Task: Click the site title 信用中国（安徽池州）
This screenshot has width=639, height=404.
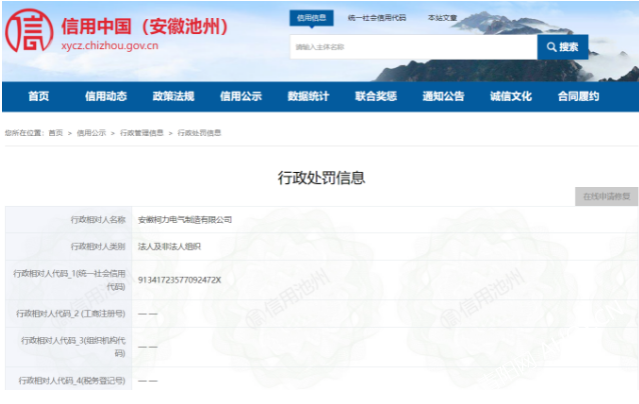Action: (144, 26)
